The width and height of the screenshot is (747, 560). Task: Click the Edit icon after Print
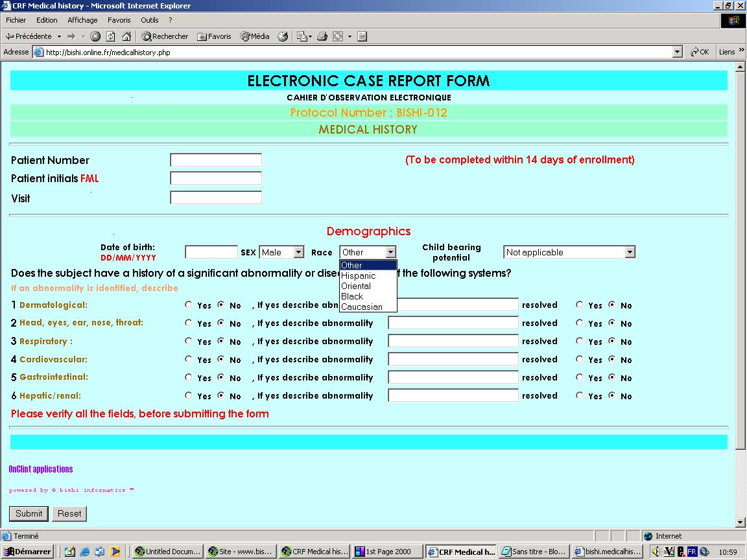click(338, 36)
